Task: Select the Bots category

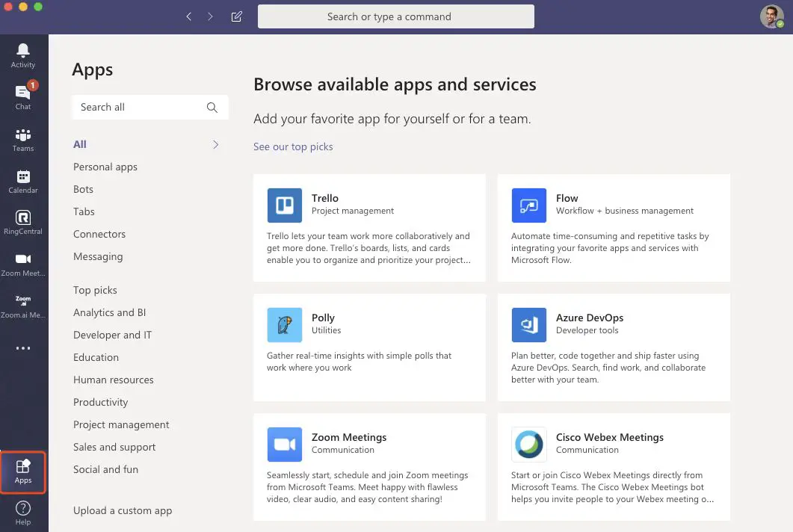Action: click(x=83, y=189)
